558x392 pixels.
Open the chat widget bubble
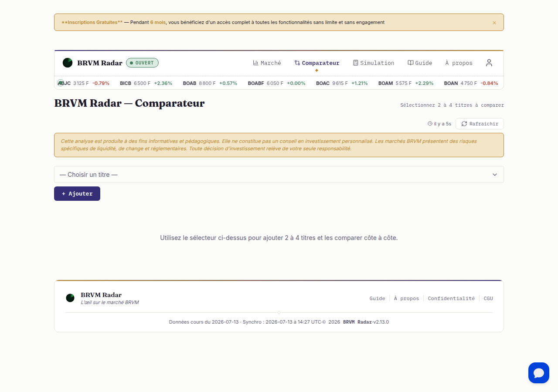click(539, 373)
